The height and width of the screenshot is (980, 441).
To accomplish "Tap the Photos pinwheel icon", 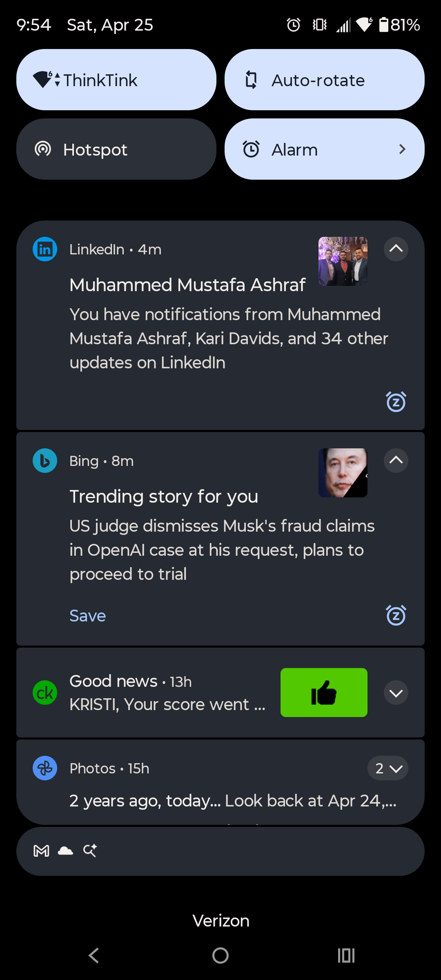I will [45, 768].
